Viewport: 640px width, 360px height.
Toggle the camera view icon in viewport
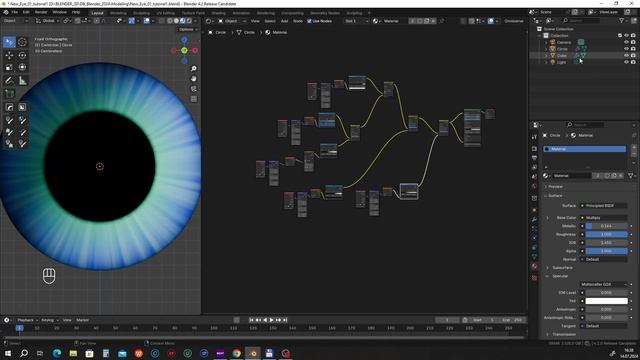coord(194,89)
